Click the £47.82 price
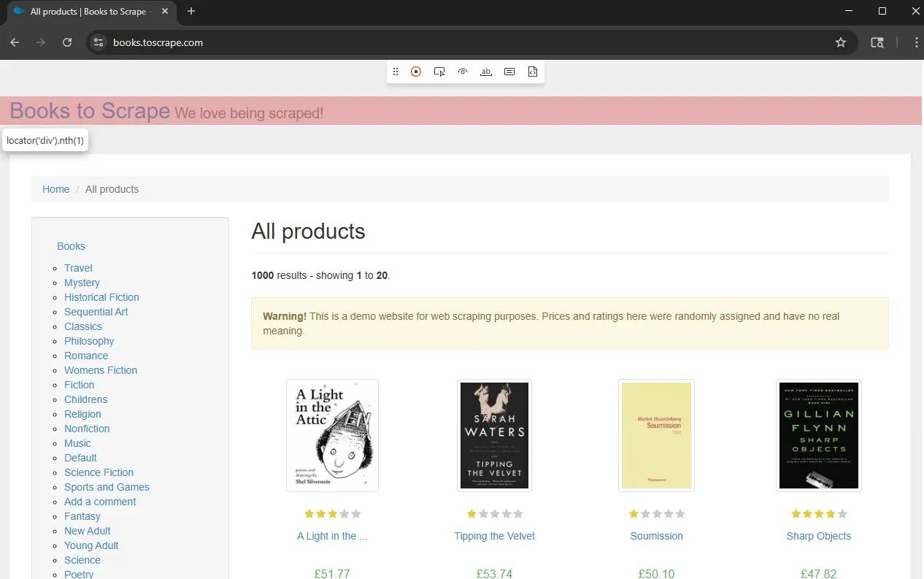 819,574
